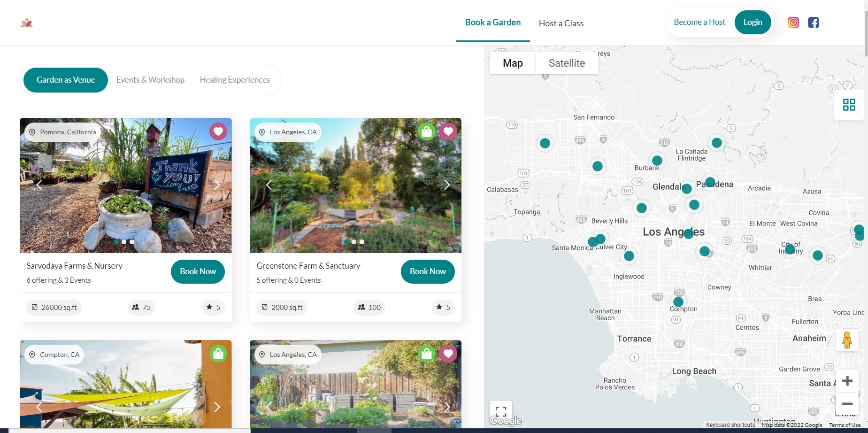Open the Facebook page icon

click(x=813, y=23)
